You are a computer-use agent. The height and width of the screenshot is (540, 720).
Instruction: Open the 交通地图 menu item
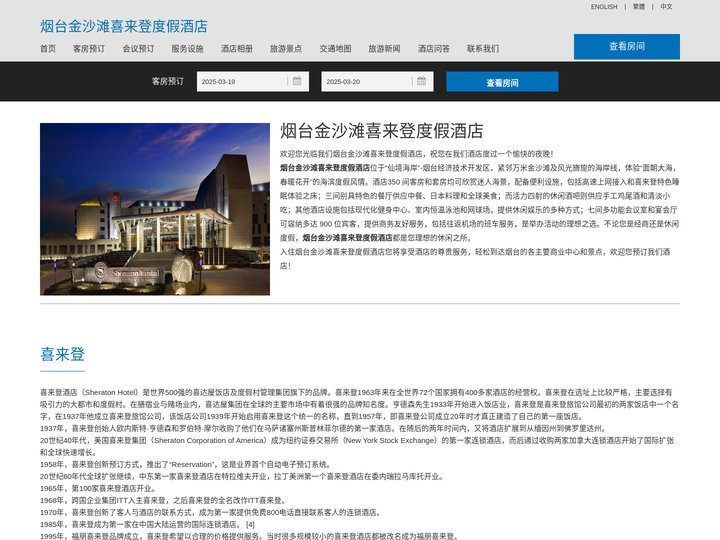(335, 49)
